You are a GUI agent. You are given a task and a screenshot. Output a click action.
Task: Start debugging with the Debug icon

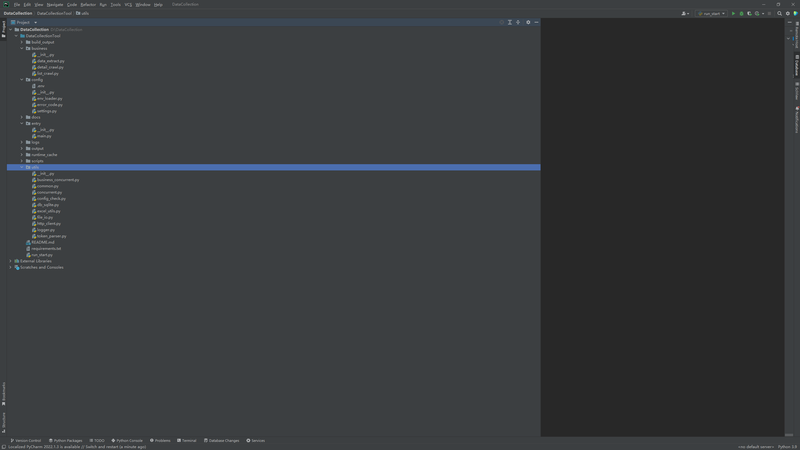coord(741,14)
